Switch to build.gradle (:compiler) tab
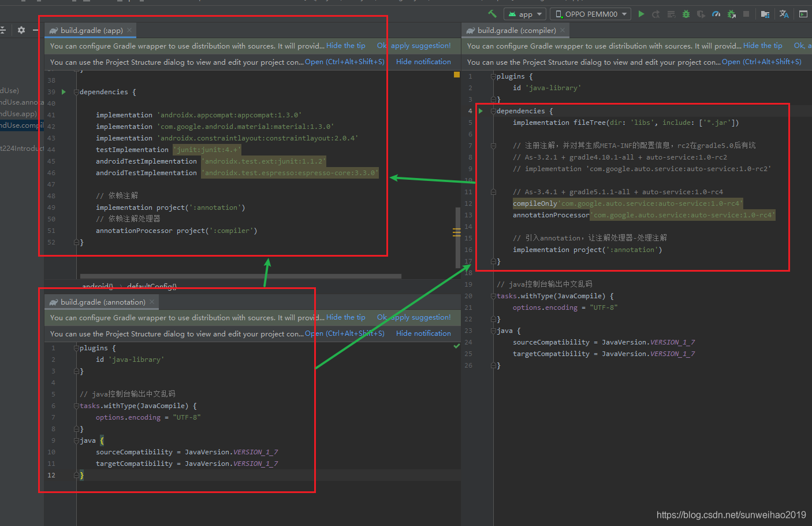Viewport: 812px width, 526px height. point(516,30)
